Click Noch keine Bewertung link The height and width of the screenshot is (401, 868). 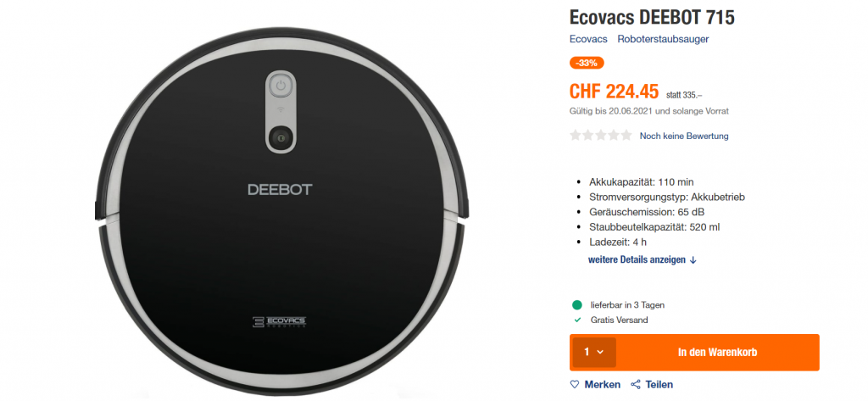point(684,136)
